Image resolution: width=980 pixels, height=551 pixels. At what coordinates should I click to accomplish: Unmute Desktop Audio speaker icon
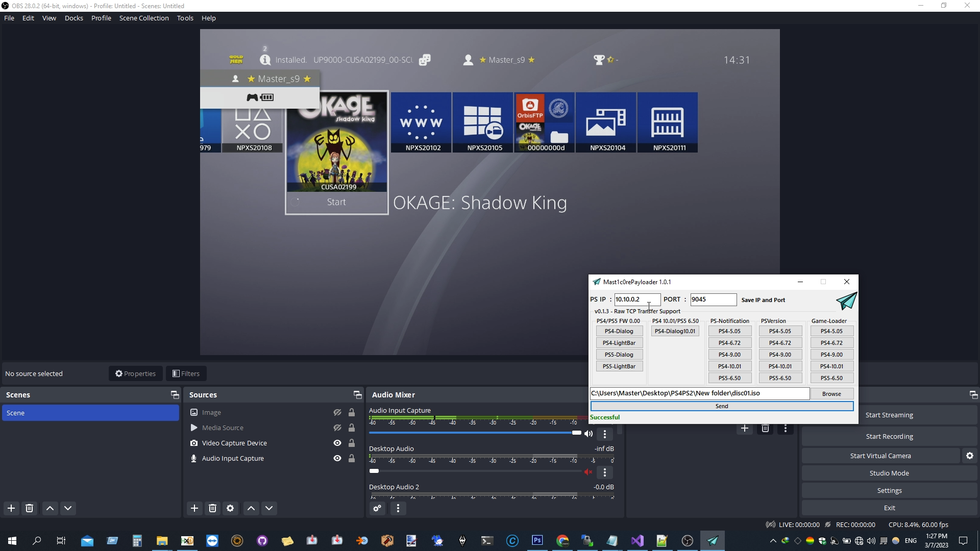click(589, 472)
